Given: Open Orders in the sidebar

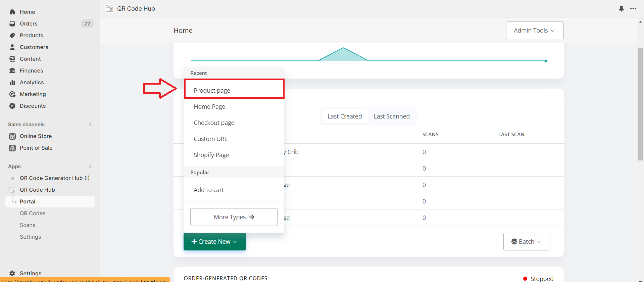Looking at the screenshot, I should coord(29,23).
